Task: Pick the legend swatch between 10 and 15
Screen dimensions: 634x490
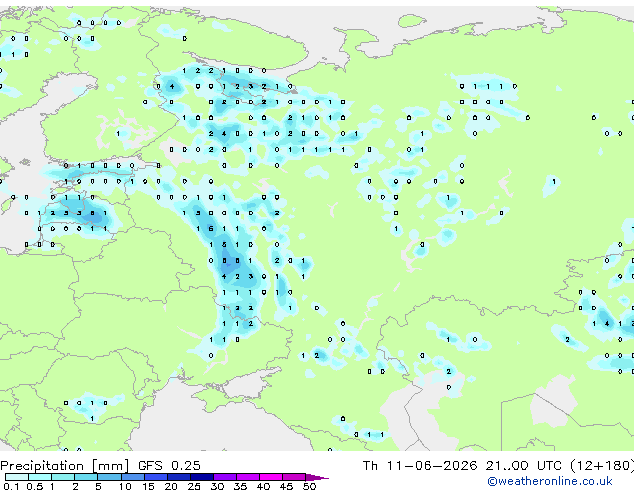Action: tap(133, 477)
